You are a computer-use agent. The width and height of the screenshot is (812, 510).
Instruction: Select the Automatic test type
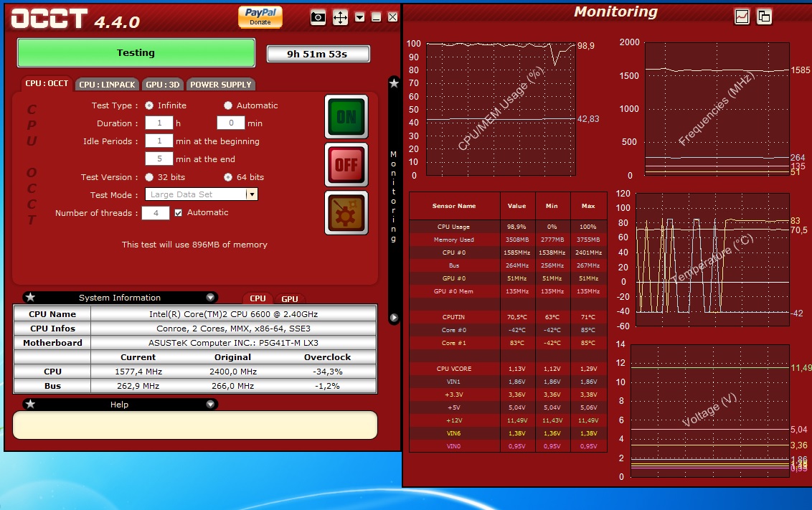[228, 105]
